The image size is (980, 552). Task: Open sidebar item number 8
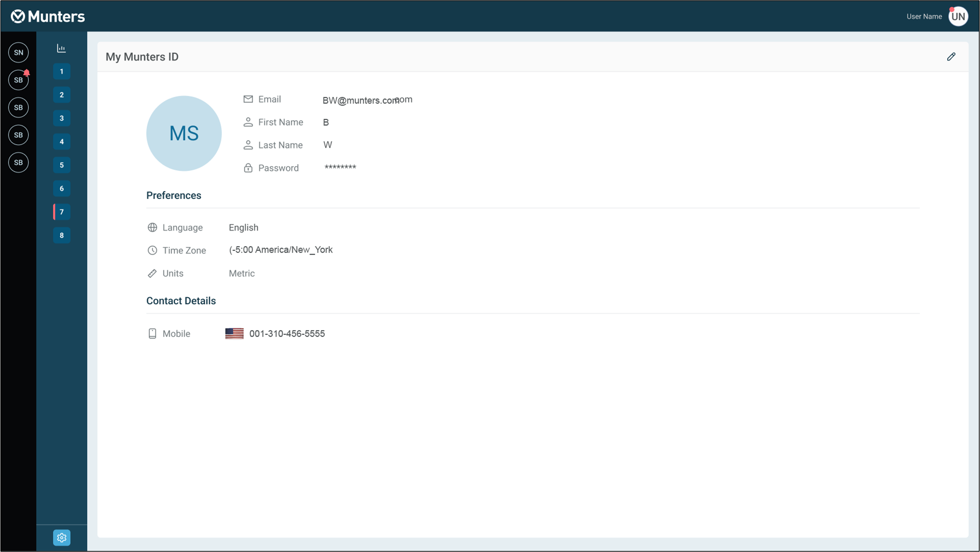pyautogui.click(x=62, y=235)
